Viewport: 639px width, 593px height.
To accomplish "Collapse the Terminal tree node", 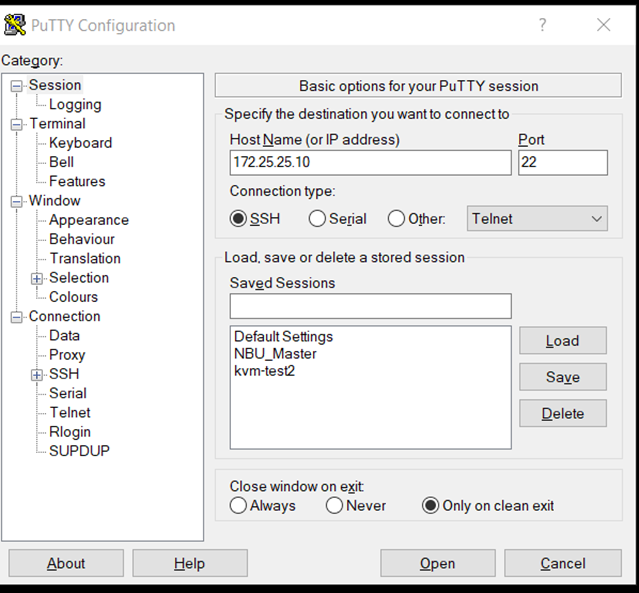I will click(16, 124).
